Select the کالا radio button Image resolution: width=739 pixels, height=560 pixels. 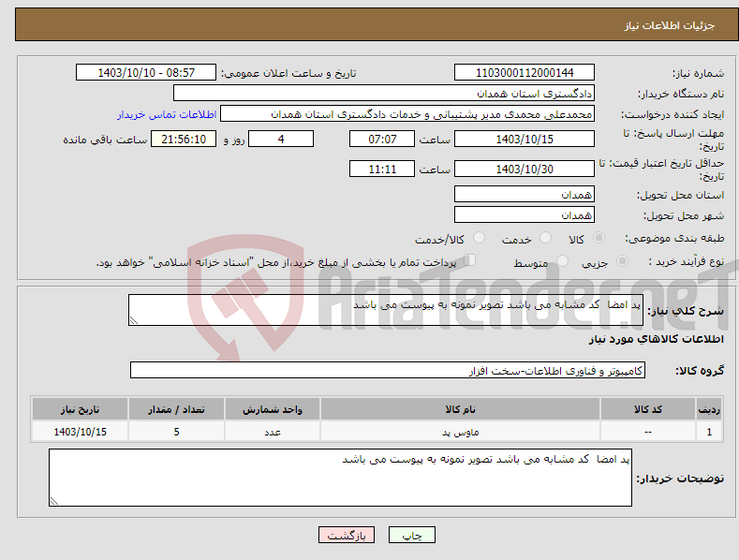pyautogui.click(x=599, y=238)
